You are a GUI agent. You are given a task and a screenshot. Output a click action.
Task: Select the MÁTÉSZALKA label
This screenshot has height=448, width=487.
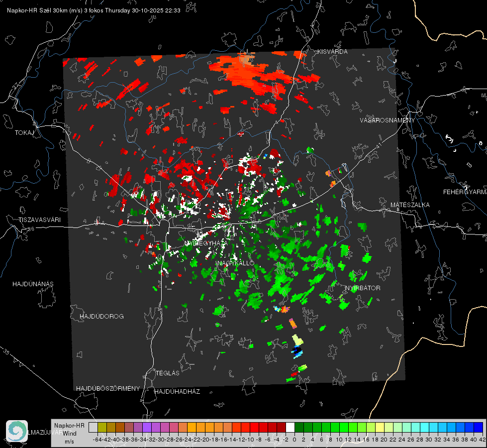[x=410, y=205]
